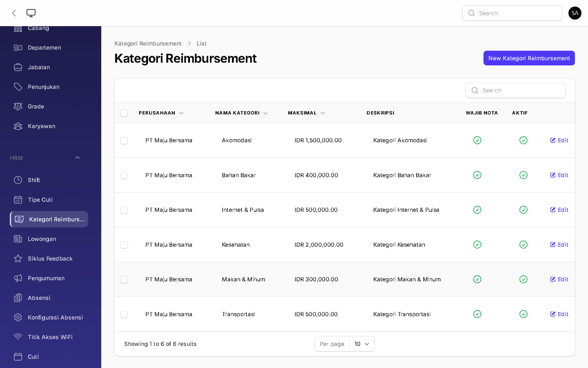588x368 pixels.
Task: Click Aktif check icon for Bahan Bakar
Action: coord(523,175)
